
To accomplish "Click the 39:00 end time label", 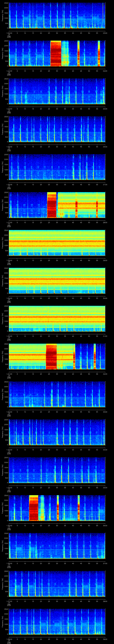I will click(x=105, y=639).
